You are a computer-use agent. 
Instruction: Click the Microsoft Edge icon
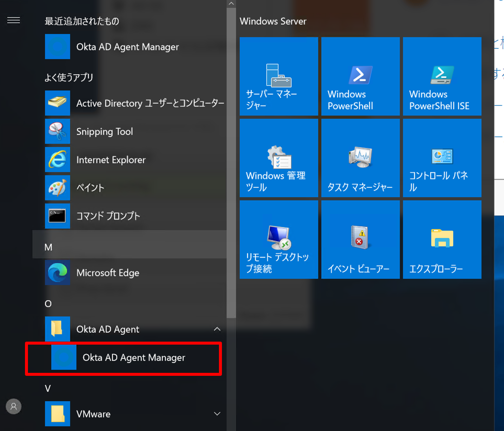click(58, 273)
